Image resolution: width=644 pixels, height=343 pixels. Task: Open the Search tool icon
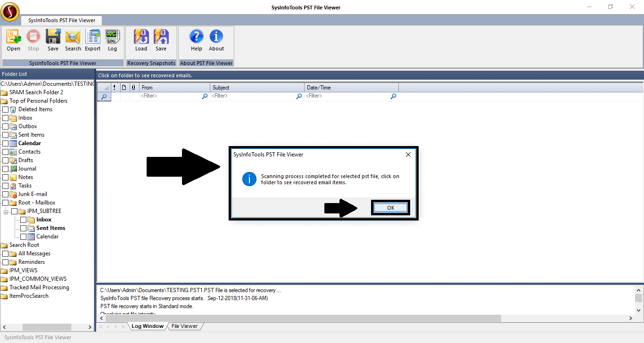(x=73, y=37)
